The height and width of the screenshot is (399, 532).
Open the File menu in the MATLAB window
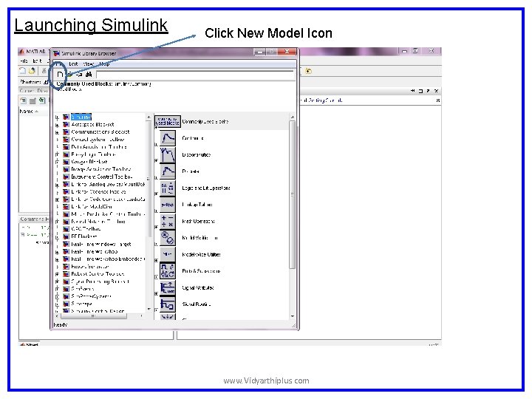[24, 61]
